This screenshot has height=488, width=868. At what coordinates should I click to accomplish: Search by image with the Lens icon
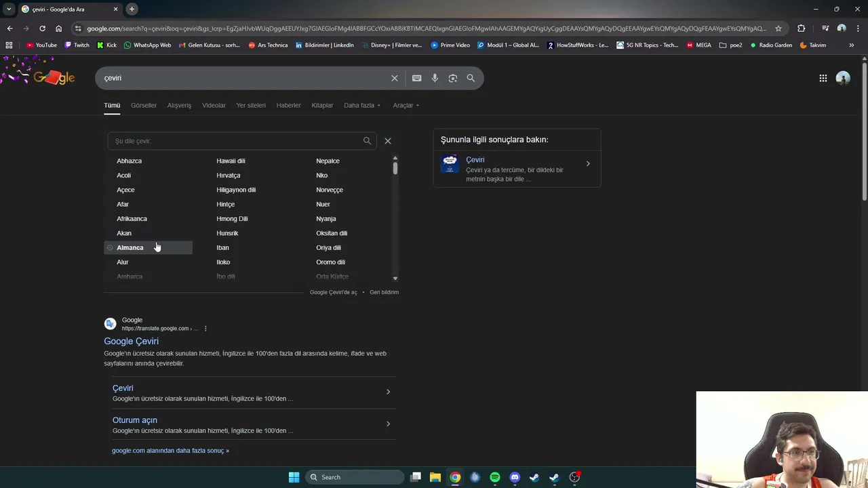(453, 78)
